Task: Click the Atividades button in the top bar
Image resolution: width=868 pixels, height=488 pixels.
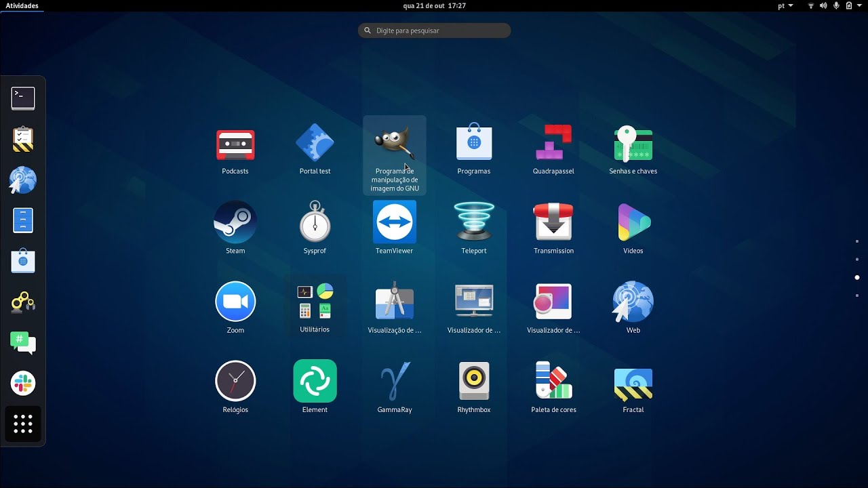Action: (x=22, y=5)
